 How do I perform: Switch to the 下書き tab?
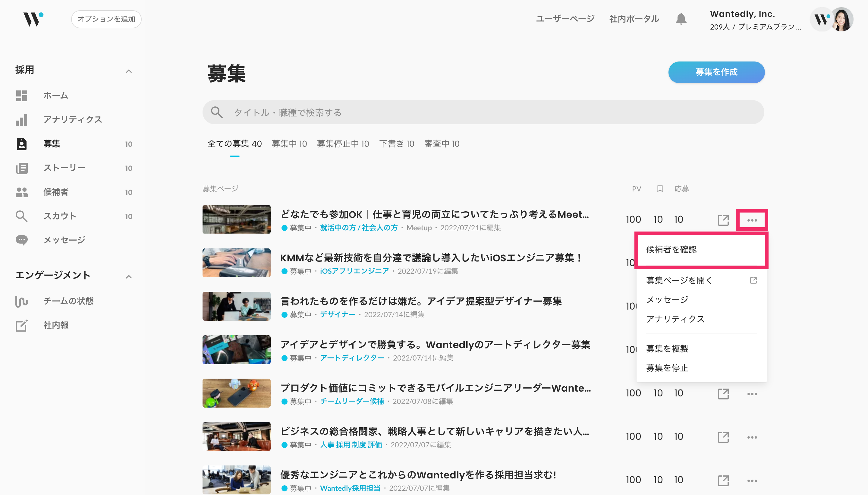coord(396,144)
